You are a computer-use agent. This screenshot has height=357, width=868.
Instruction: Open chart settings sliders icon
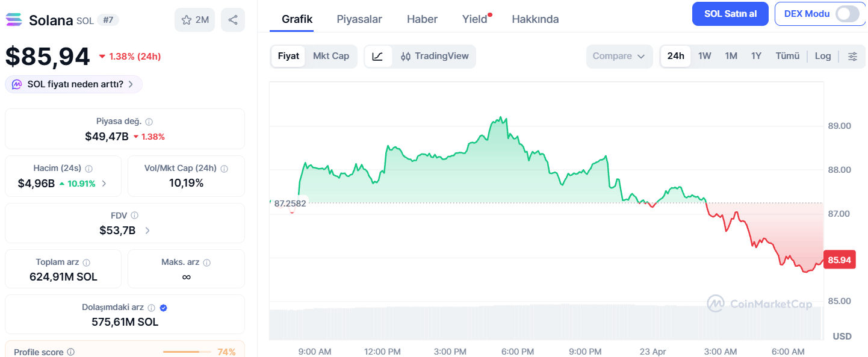coord(852,56)
